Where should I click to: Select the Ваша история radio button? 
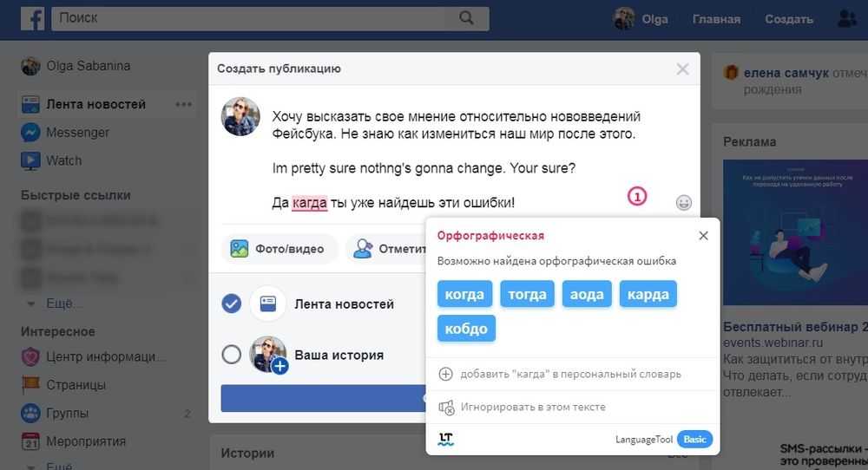pos(232,355)
